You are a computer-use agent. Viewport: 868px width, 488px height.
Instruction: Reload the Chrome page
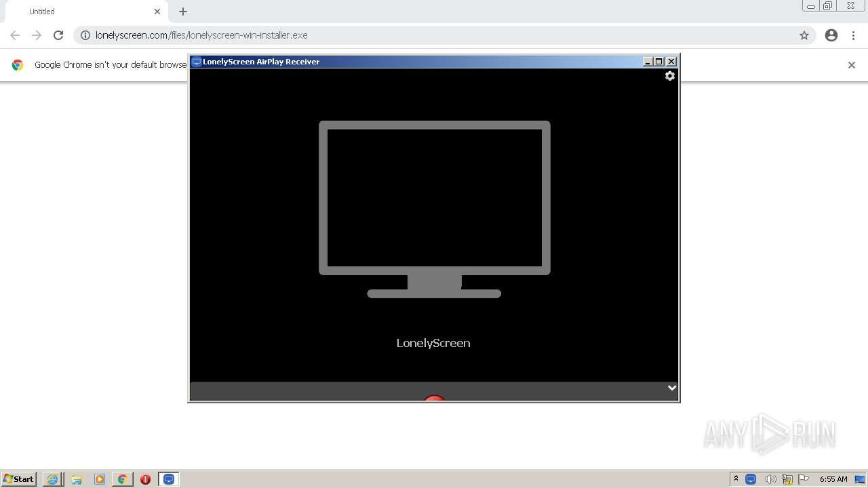pos(58,35)
